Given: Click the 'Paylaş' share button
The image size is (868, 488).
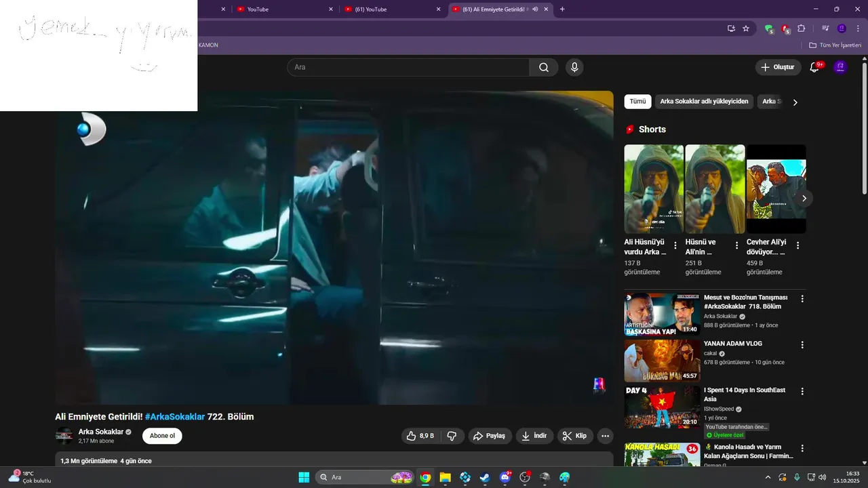Looking at the screenshot, I should coord(489,436).
